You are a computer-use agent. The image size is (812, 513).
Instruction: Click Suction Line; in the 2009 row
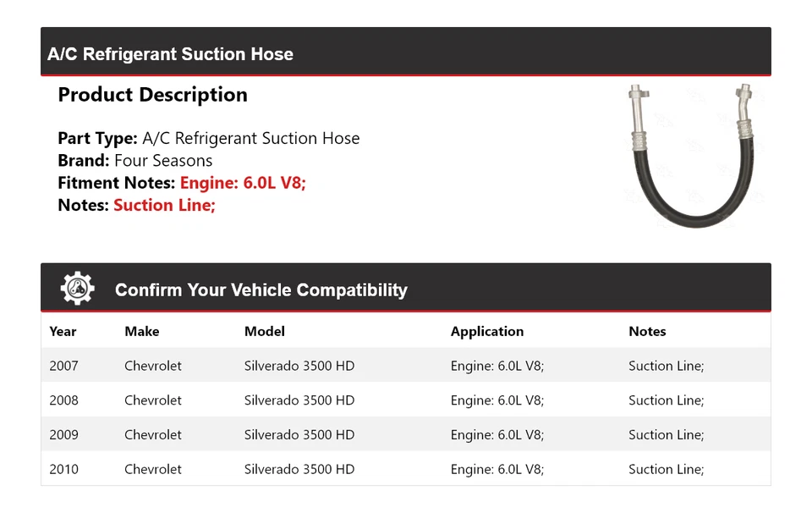pos(666,435)
